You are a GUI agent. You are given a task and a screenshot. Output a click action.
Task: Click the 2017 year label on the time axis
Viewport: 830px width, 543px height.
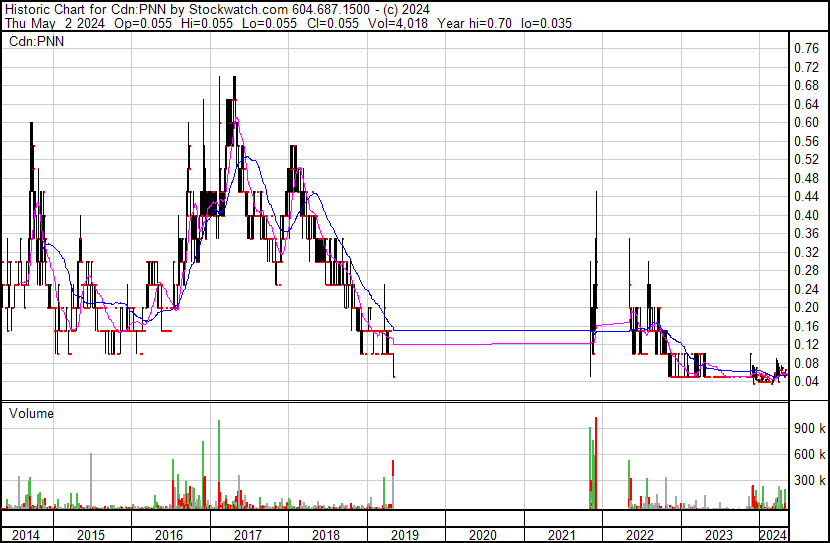point(248,535)
